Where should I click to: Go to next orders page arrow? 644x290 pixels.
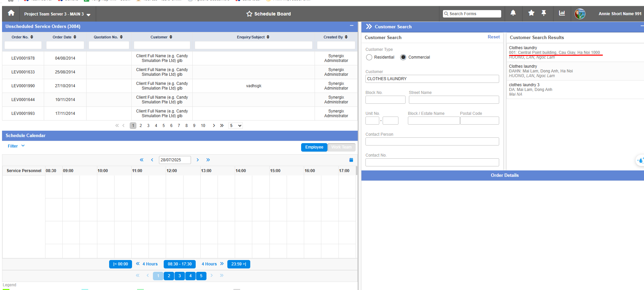tap(214, 126)
